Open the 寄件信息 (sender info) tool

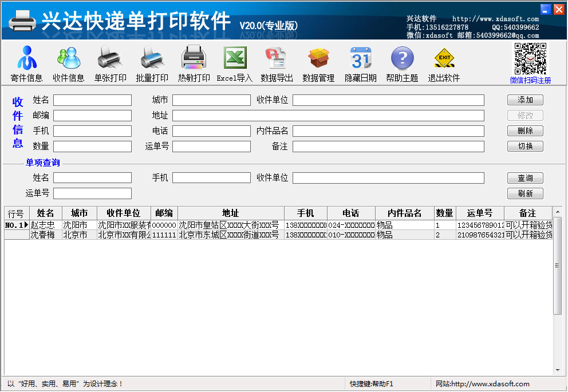(29, 63)
